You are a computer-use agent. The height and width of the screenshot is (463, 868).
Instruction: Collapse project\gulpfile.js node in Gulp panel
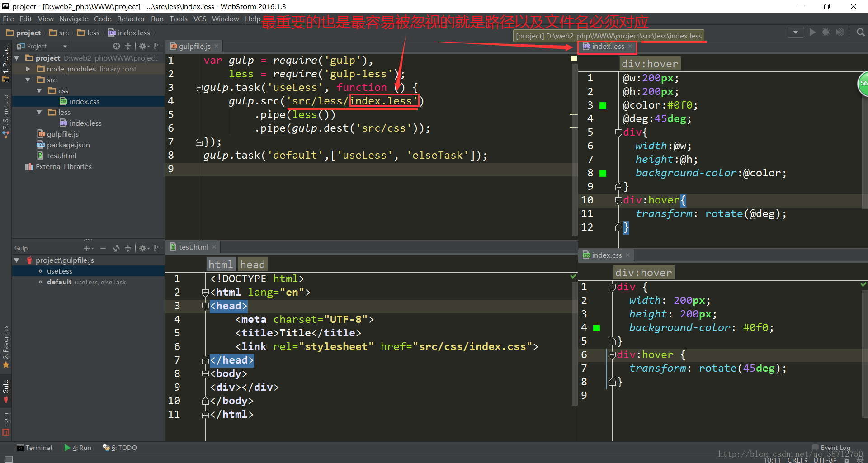click(x=17, y=260)
